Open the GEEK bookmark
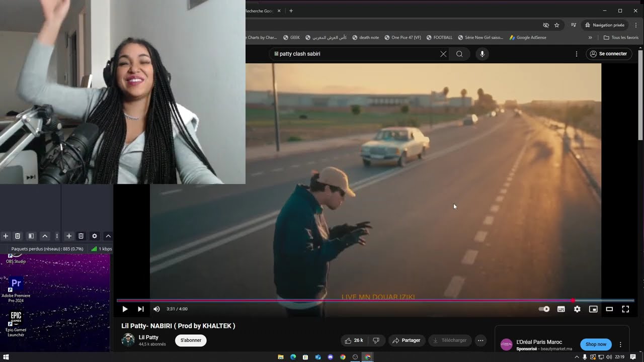The height and width of the screenshot is (362, 644). click(291, 37)
